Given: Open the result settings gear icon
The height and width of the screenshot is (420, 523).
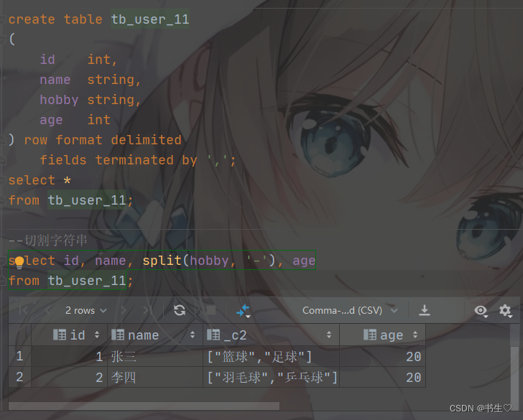Looking at the screenshot, I should tap(506, 311).
